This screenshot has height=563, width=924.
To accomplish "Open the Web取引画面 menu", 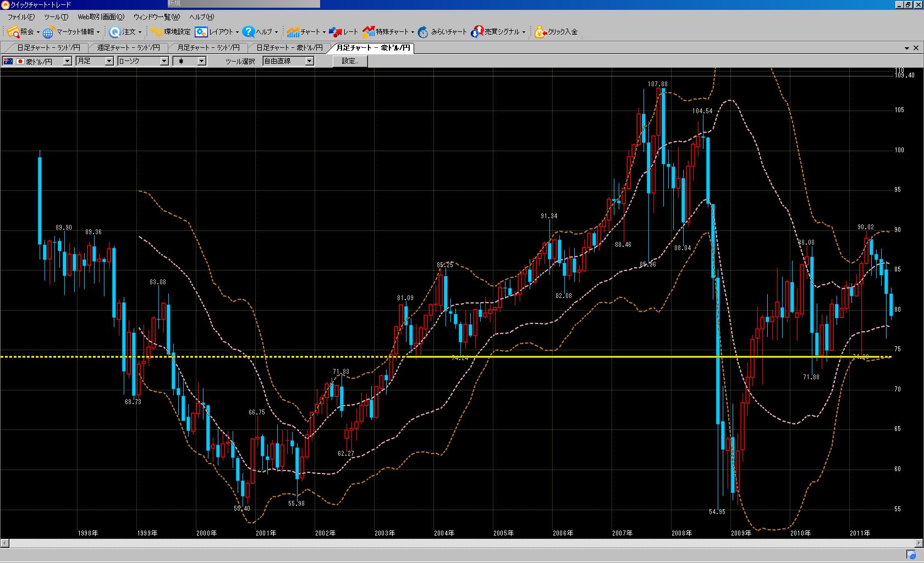I will point(101,17).
